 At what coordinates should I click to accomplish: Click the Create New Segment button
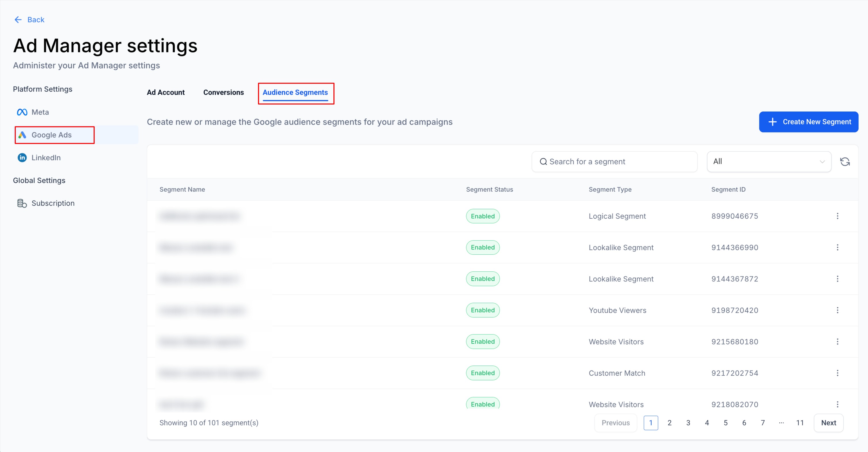click(x=808, y=122)
